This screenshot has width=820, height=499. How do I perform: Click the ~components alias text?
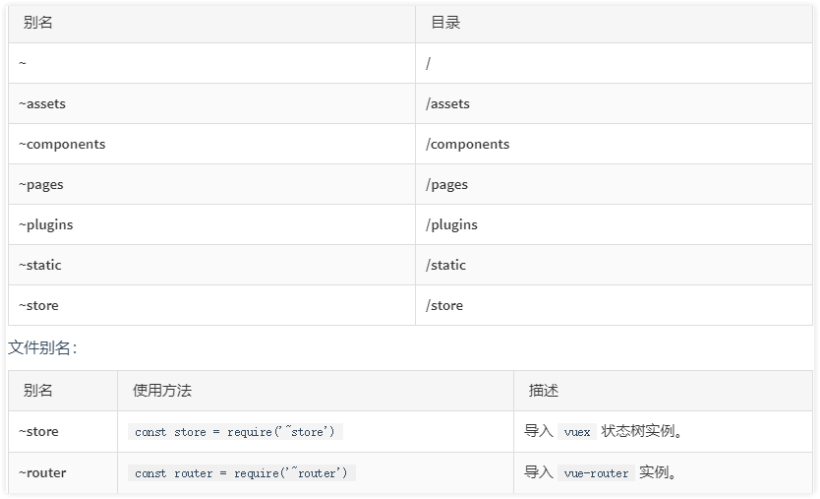pos(62,144)
